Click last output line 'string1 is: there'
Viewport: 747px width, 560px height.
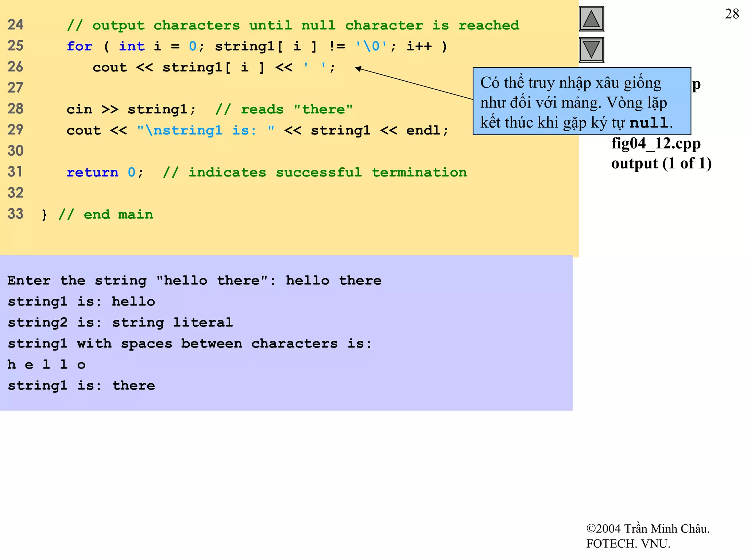[x=81, y=385]
